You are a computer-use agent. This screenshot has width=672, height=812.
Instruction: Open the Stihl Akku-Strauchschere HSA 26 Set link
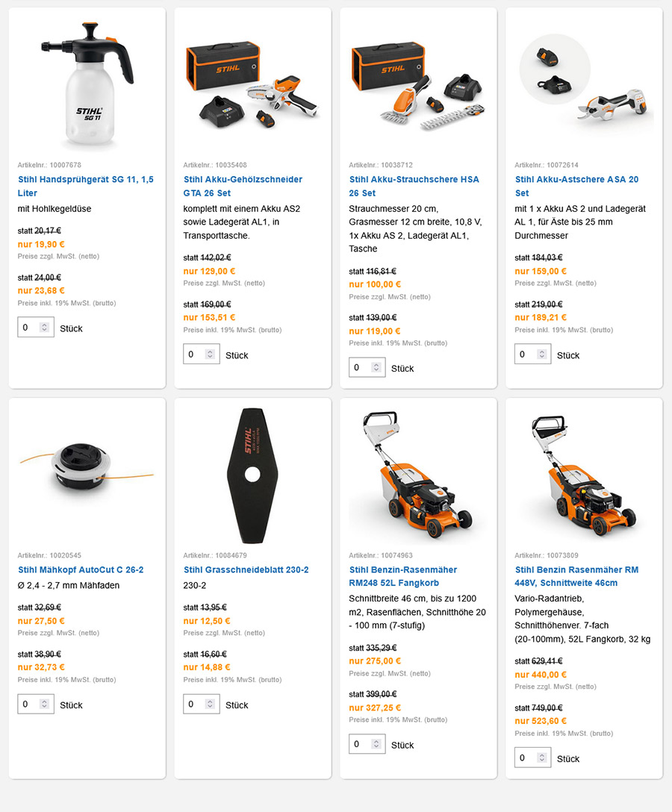414,186
